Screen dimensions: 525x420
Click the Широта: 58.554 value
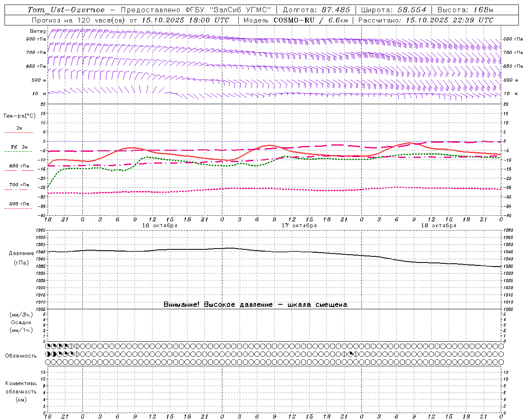click(393, 10)
